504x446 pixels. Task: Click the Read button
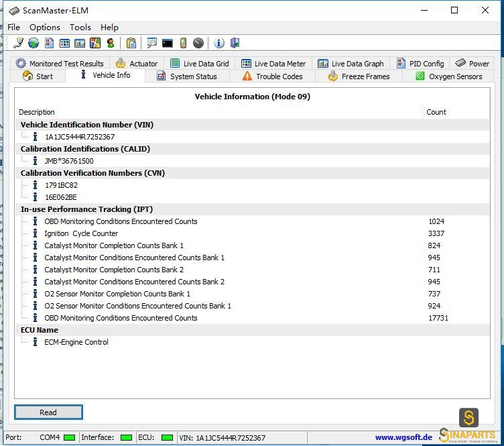click(x=48, y=412)
